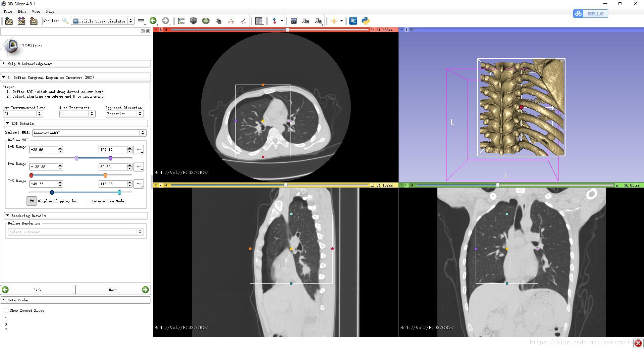644x349 pixels.
Task: Open the Segment Editor module icon
Action: pos(244,21)
